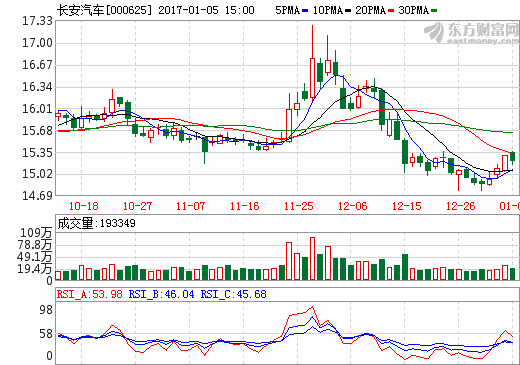Viewport: 520px width, 365px height.
Task: Click the tallest red candlestick peaking near 17.33
Action: (312, 62)
